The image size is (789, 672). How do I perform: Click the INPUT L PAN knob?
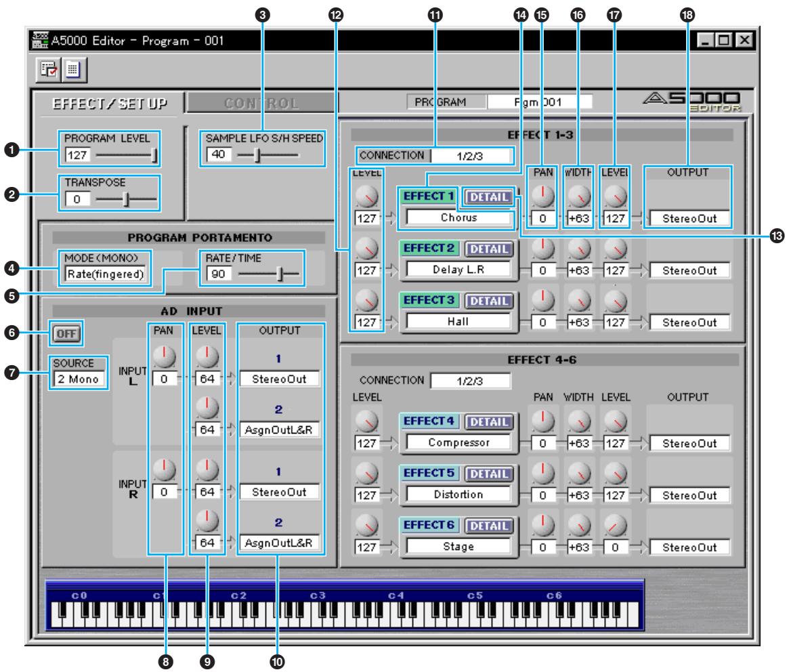(164, 357)
